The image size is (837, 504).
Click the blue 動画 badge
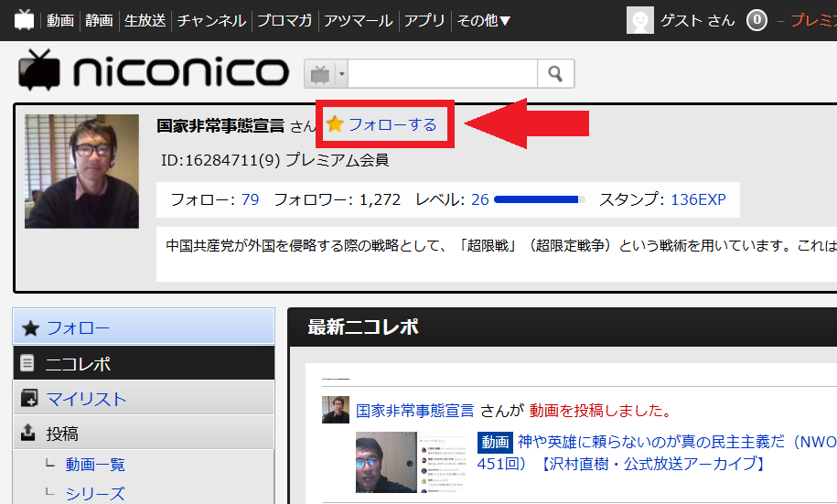495,442
